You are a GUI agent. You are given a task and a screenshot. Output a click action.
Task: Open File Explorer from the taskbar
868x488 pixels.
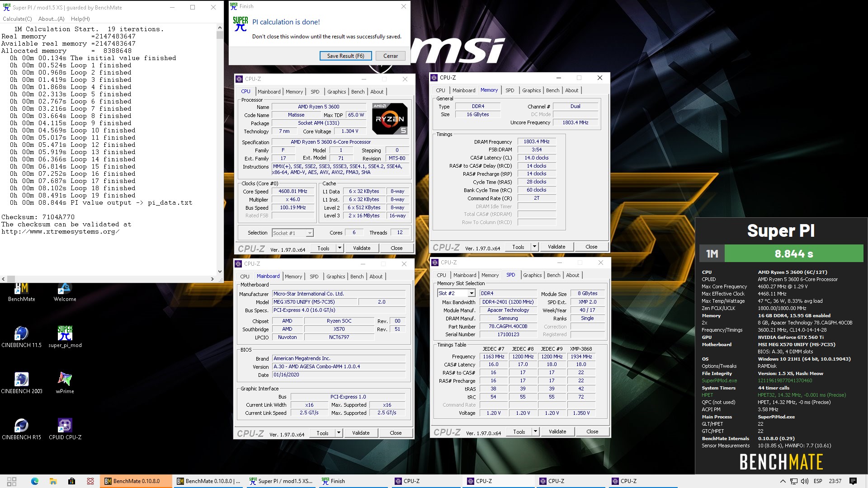pos(53,481)
